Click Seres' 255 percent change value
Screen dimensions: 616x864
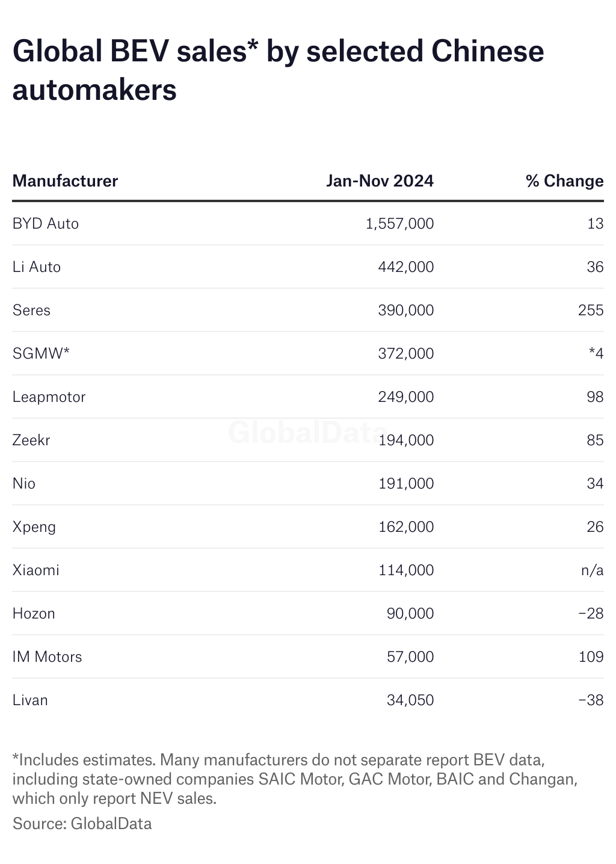[591, 310]
